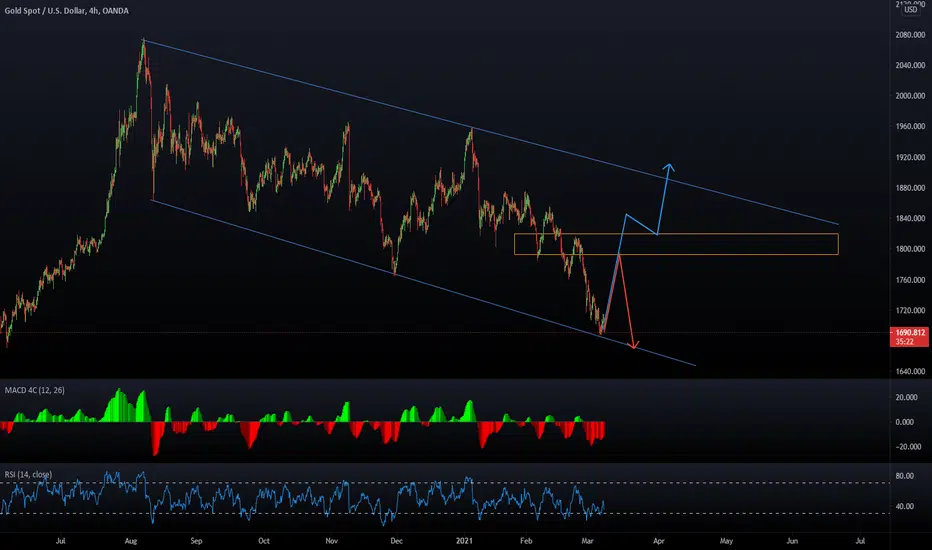Click the Nov label on time axis
The image size is (932, 550).
click(332, 541)
